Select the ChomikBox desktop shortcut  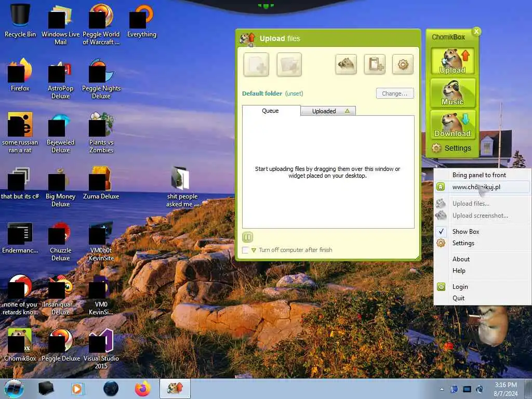click(20, 345)
